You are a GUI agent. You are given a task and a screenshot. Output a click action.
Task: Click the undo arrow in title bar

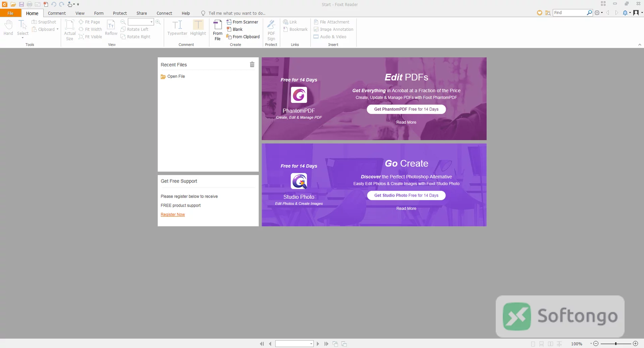pyautogui.click(x=54, y=4)
